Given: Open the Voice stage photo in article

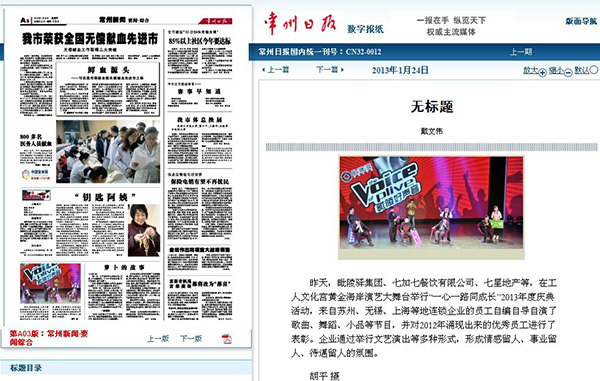Looking at the screenshot, I should (431, 208).
